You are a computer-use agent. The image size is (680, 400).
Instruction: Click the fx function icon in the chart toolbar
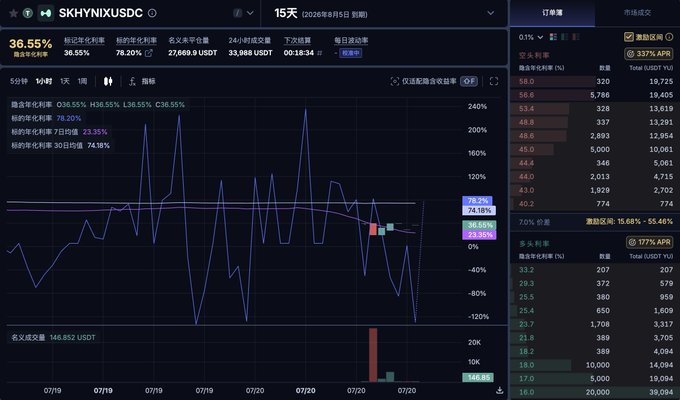click(x=132, y=81)
